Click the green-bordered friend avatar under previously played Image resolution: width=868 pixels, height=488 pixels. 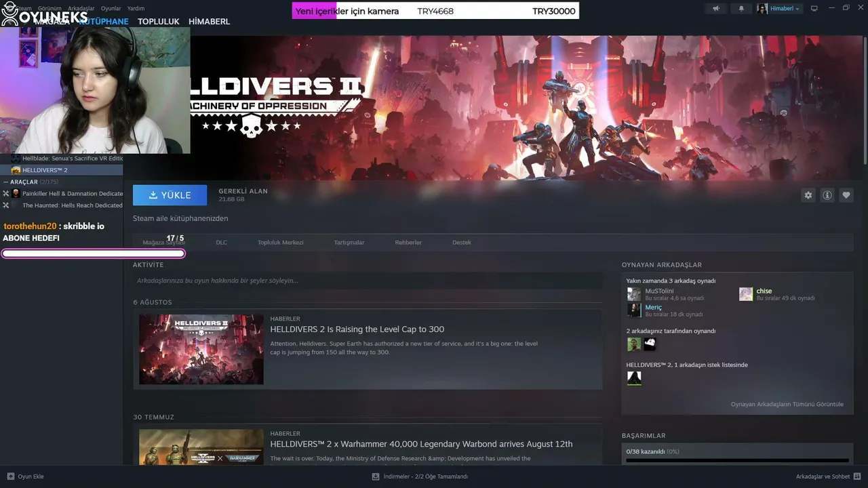tap(634, 344)
